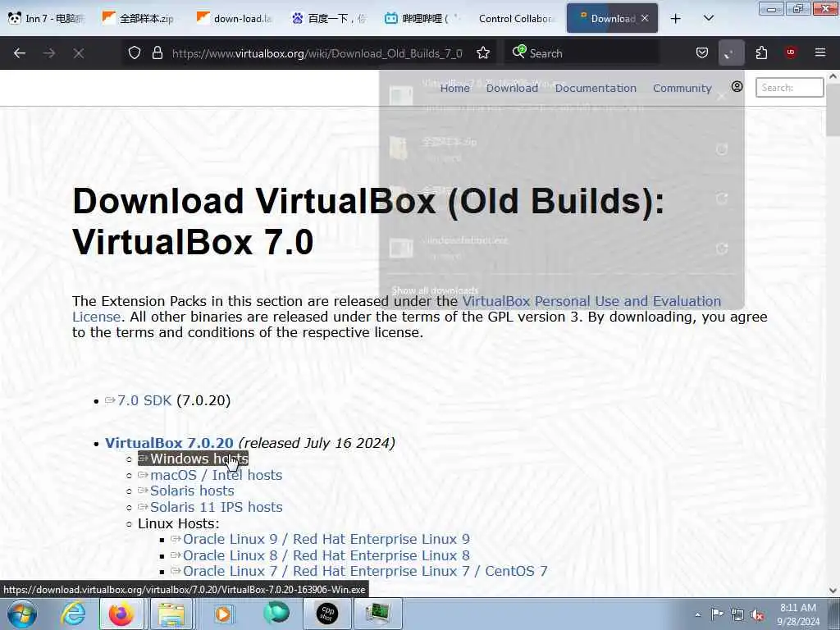Open the 7.0 SDK download link
The image size is (840, 630).
pyautogui.click(x=144, y=400)
